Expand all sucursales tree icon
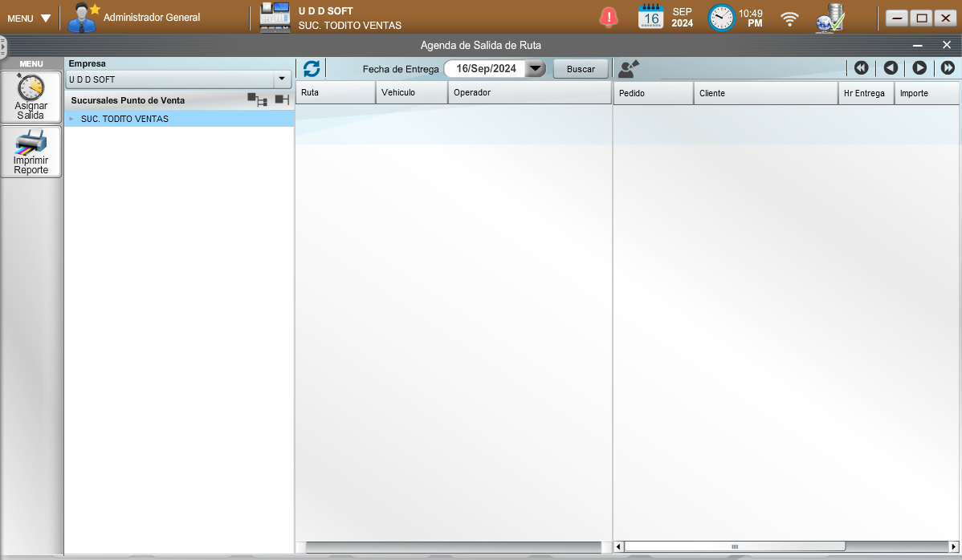 click(257, 100)
